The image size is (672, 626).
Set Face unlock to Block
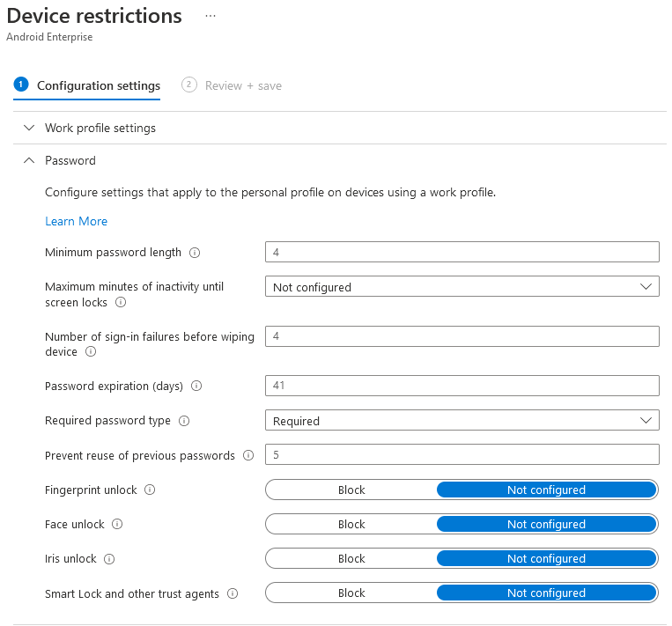tap(351, 525)
